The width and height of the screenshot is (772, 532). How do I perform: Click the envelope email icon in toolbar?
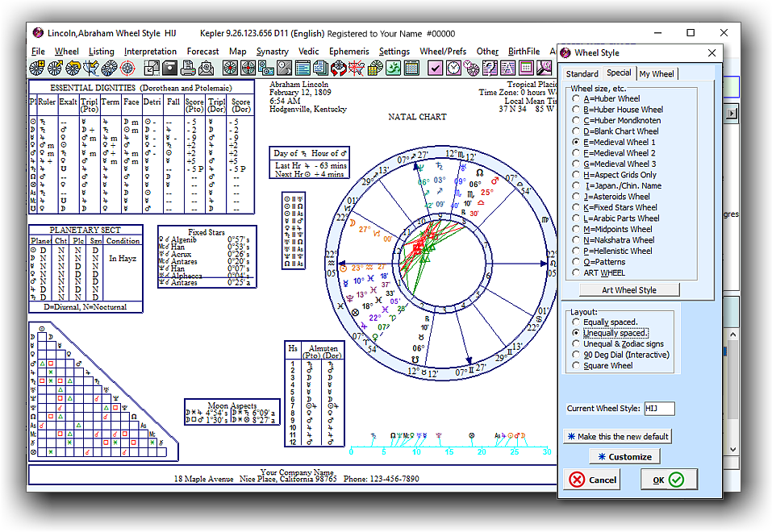tap(207, 68)
